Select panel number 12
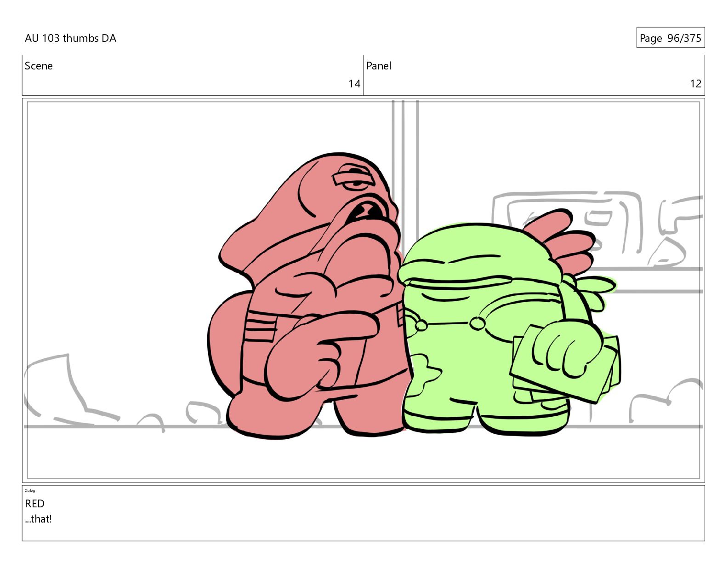 (x=695, y=84)
